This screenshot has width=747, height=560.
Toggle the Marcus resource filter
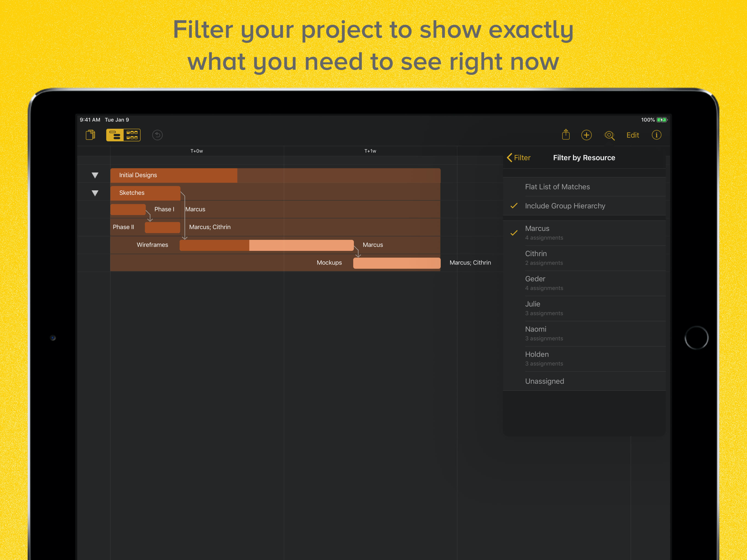[x=584, y=233]
